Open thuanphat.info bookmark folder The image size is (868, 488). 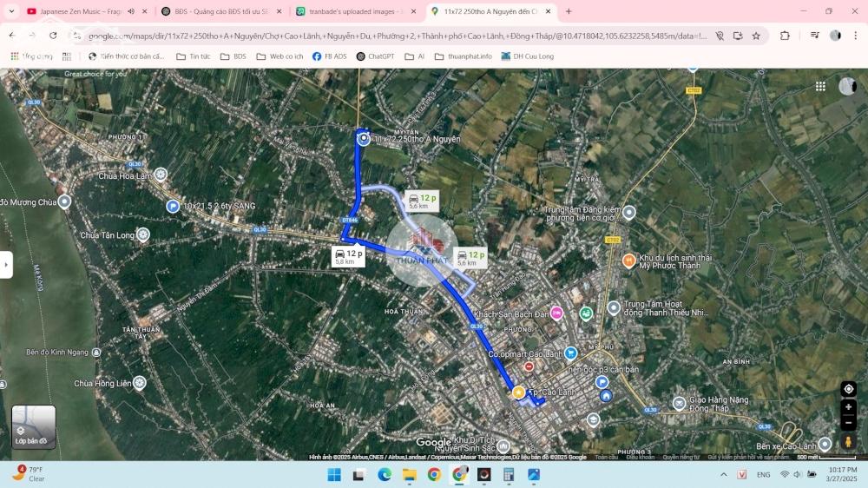tap(464, 56)
